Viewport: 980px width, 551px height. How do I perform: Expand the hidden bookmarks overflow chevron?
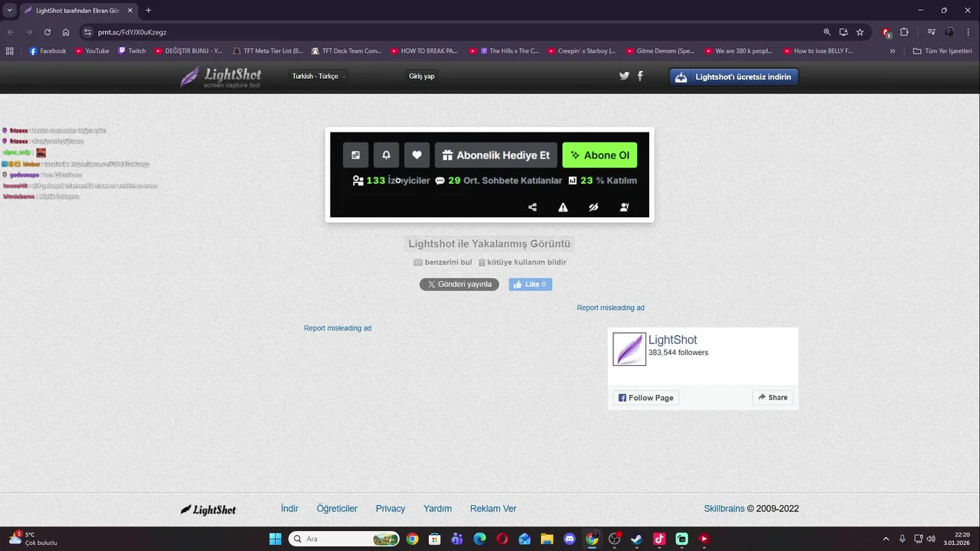(x=893, y=51)
